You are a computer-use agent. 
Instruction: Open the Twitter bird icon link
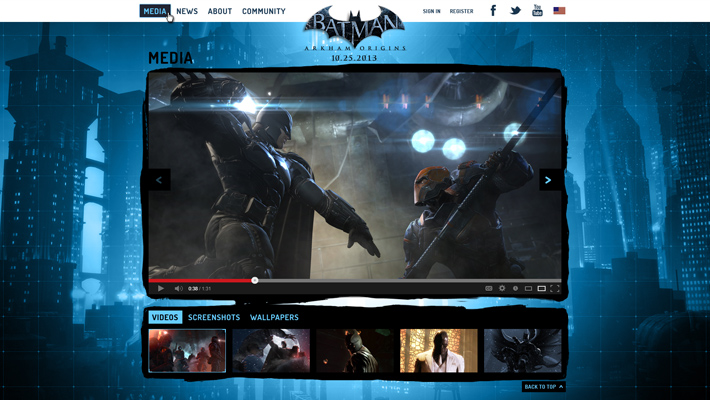(x=515, y=10)
